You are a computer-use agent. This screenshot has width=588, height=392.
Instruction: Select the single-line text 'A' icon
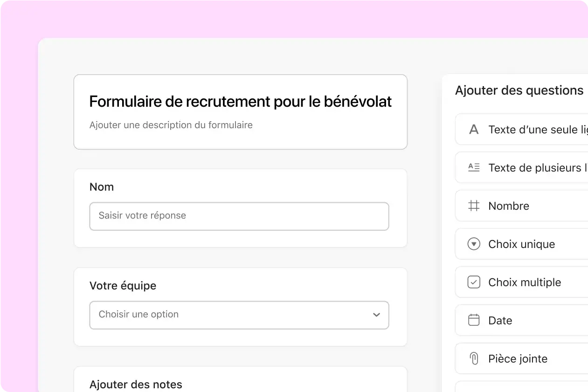(474, 130)
